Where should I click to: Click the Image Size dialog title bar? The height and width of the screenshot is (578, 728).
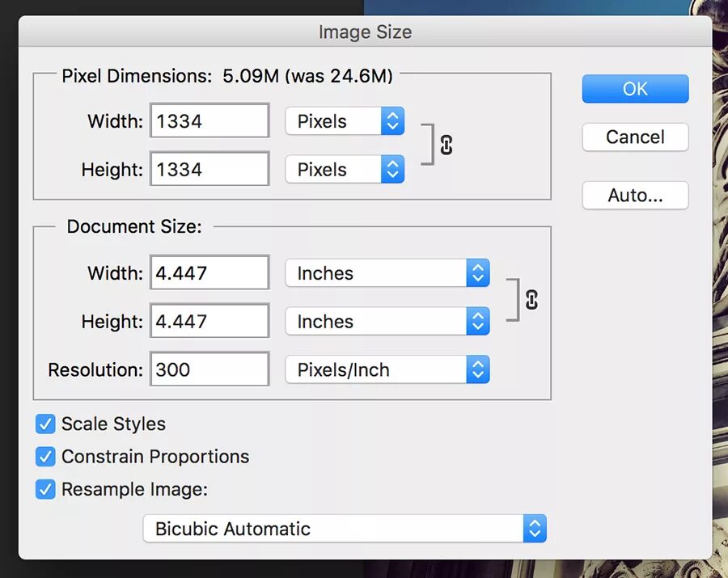tap(365, 33)
